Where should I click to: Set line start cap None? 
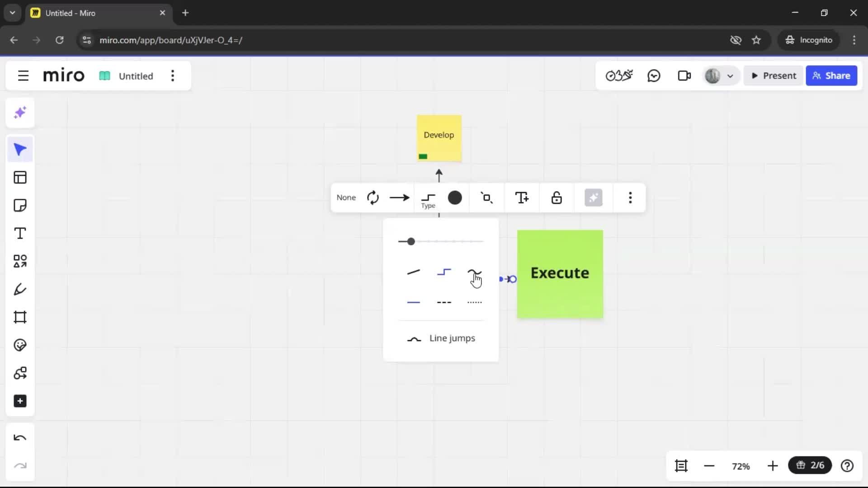[346, 197]
